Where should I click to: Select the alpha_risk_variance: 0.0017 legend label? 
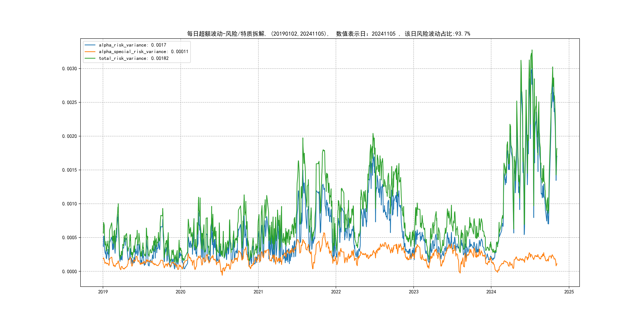click(133, 45)
